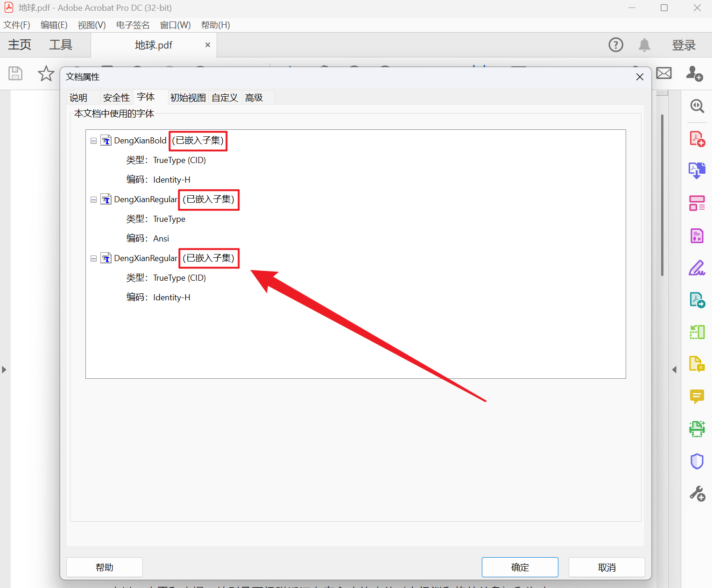Open notifications via the bell icon
This screenshot has height=588, width=712.
pyautogui.click(x=644, y=45)
